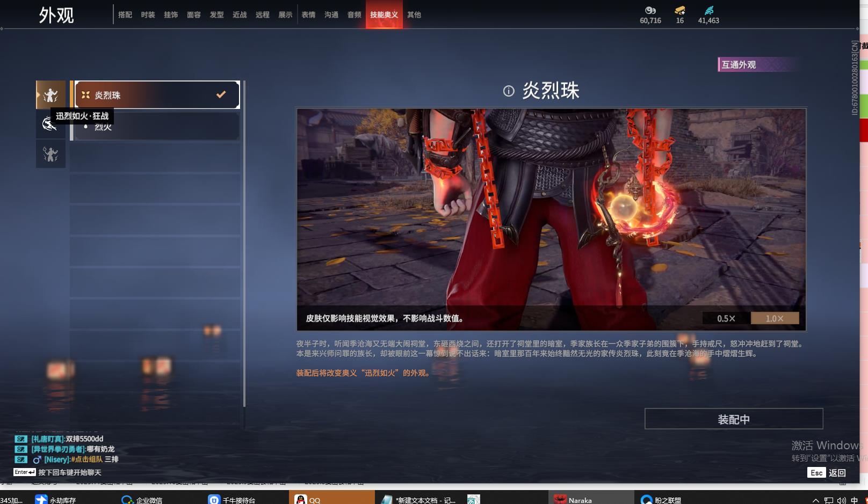The width and height of the screenshot is (868, 504).
Task: Switch to the 时装 tab
Action: pos(148,15)
